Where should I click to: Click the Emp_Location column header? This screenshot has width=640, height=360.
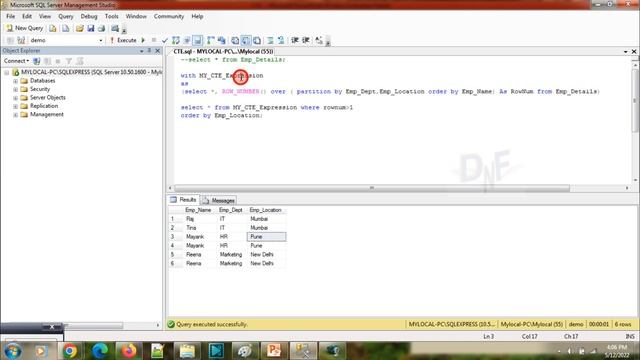(x=266, y=210)
